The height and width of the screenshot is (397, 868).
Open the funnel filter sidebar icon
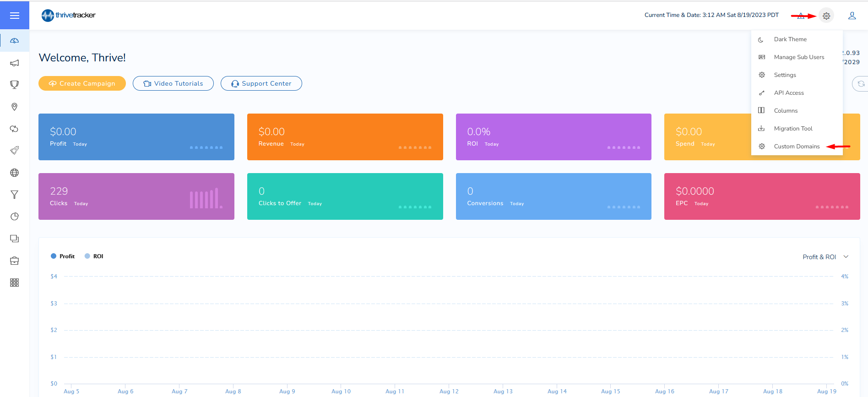15,195
